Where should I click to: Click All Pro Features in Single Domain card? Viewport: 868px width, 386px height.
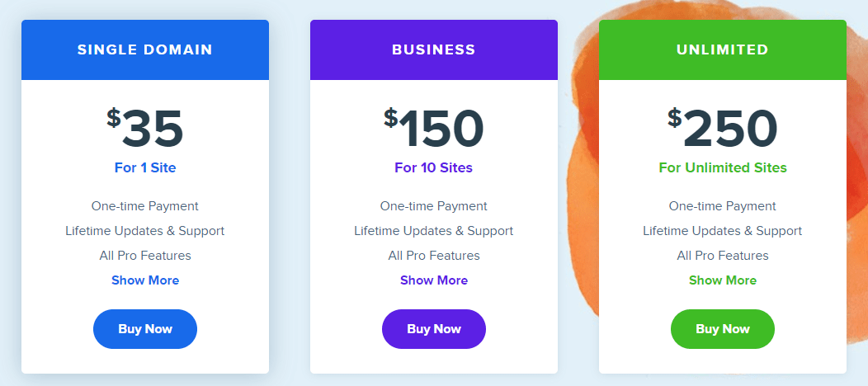pyautogui.click(x=145, y=256)
